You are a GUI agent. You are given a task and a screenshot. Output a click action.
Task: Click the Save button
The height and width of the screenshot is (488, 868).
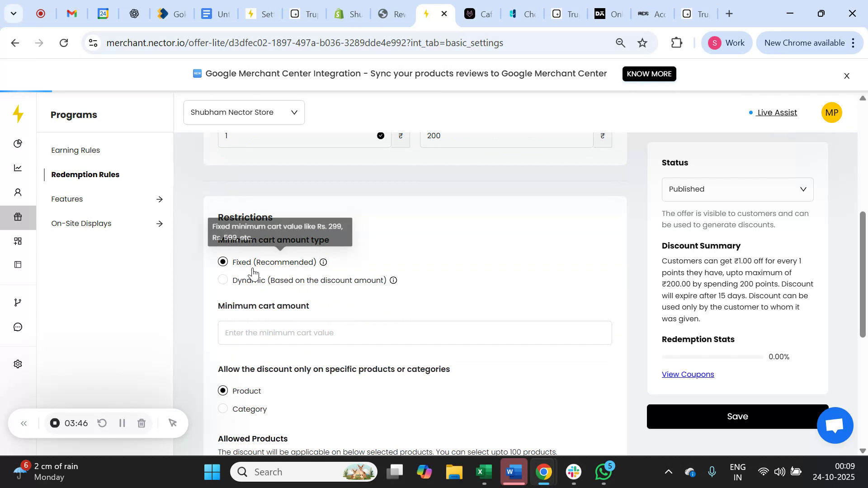tap(737, 416)
